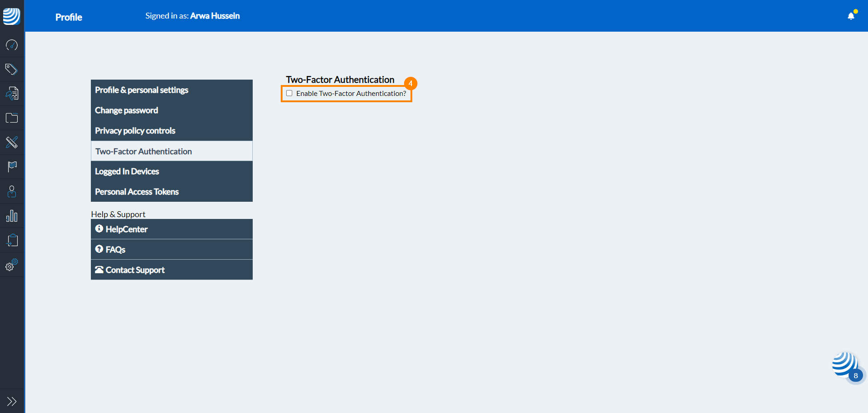Go to Logged In Devices

[127, 171]
